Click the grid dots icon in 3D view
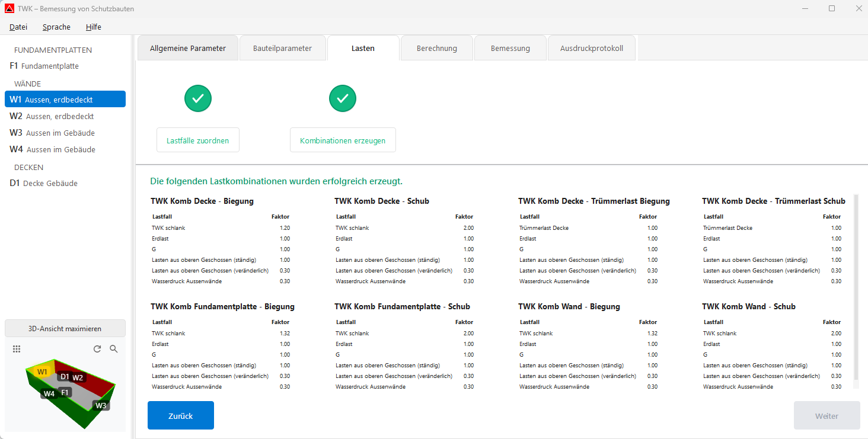 coord(17,349)
